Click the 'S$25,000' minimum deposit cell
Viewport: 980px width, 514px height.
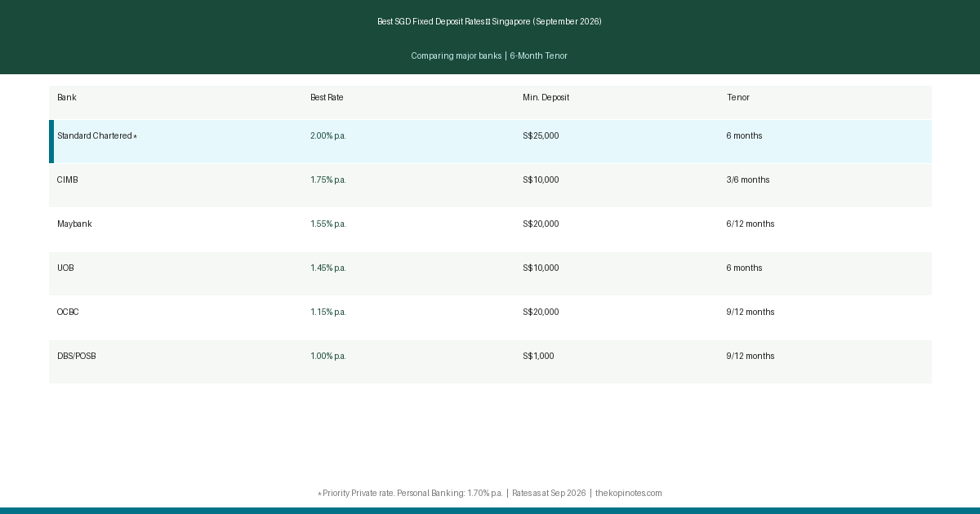pyautogui.click(x=541, y=136)
